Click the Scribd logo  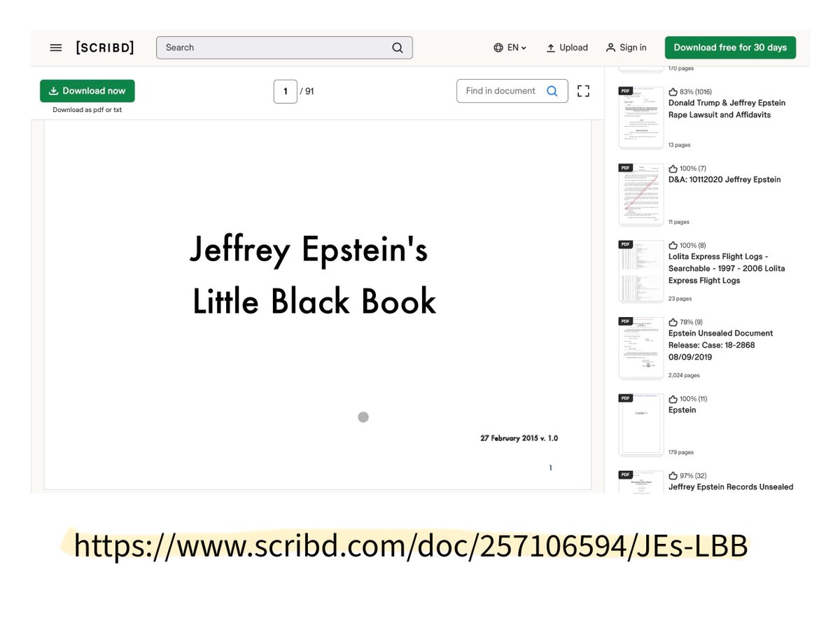(105, 48)
